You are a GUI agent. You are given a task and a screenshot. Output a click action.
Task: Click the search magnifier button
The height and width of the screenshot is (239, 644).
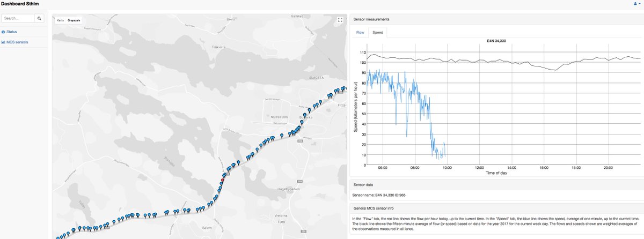(x=40, y=18)
